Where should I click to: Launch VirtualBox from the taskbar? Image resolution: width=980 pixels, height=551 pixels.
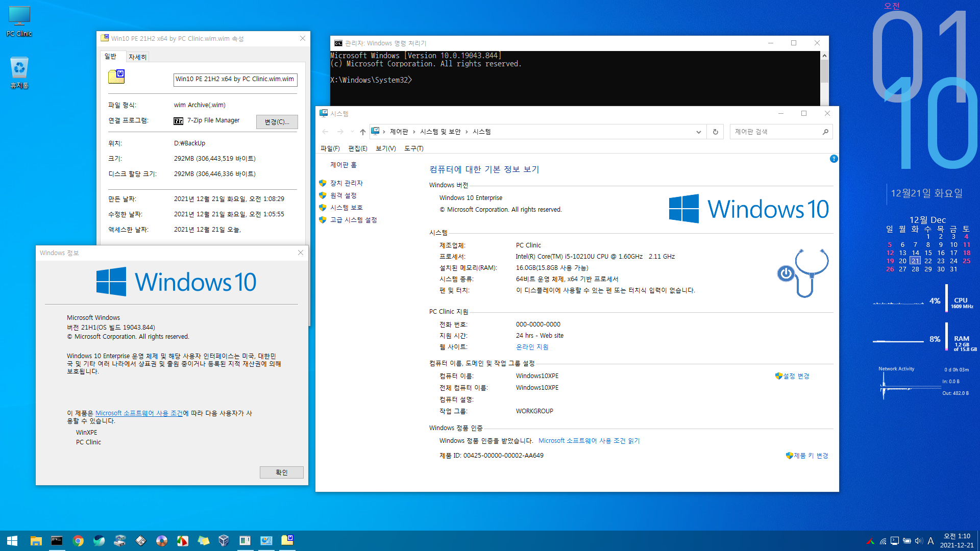[224, 541]
